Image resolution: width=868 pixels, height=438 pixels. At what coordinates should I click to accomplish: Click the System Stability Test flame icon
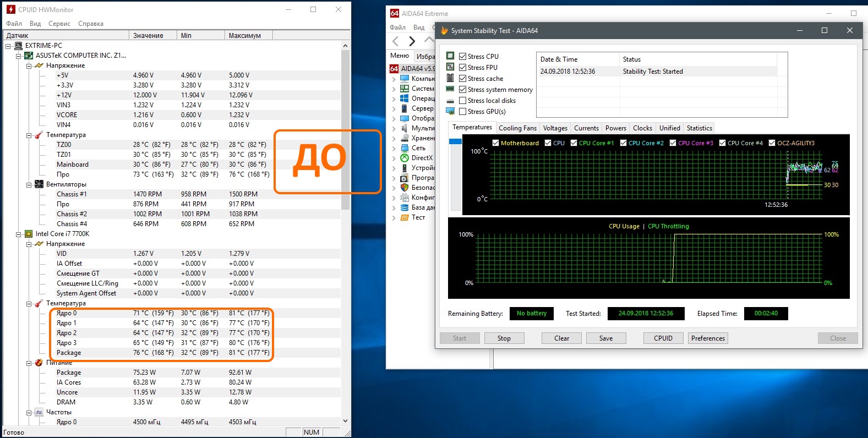pyautogui.click(x=444, y=31)
